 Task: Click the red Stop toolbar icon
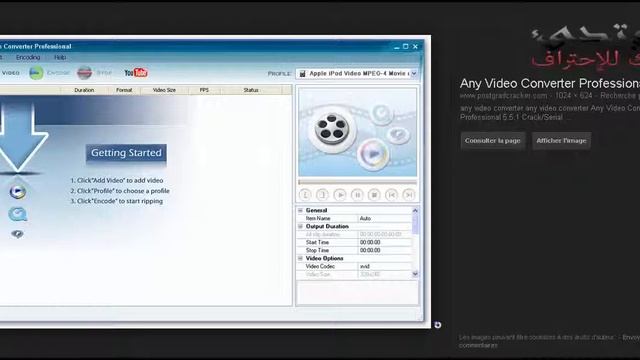[x=84, y=73]
